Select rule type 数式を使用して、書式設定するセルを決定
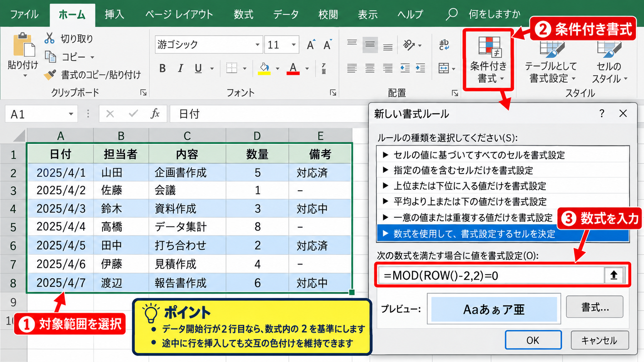Viewport: 644px width, 362px height. 503,234
